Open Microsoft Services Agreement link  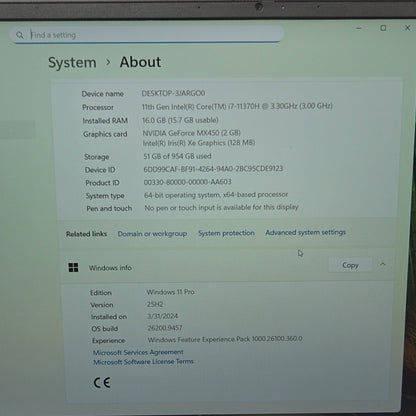tap(138, 352)
